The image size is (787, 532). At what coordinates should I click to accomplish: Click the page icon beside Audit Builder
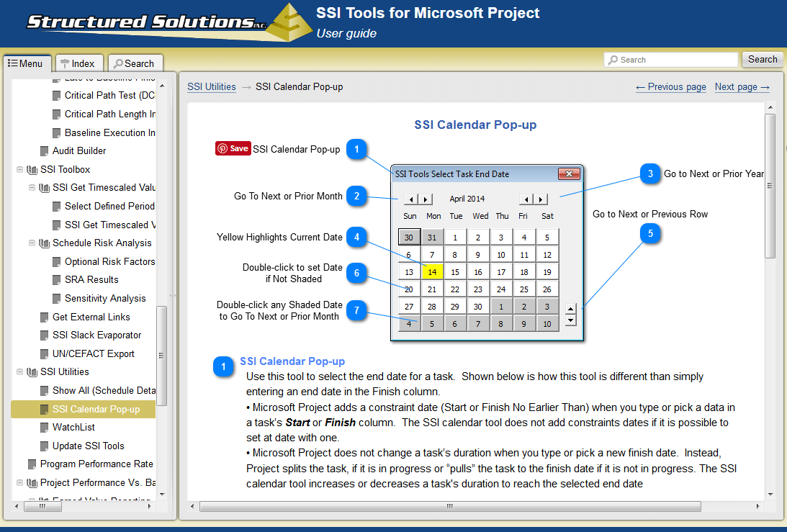[45, 151]
